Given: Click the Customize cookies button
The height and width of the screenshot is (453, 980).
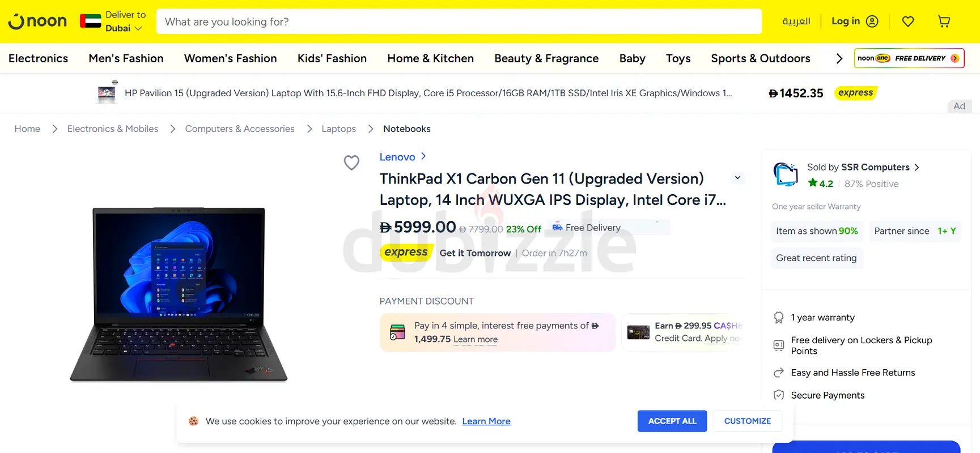Looking at the screenshot, I should [747, 421].
